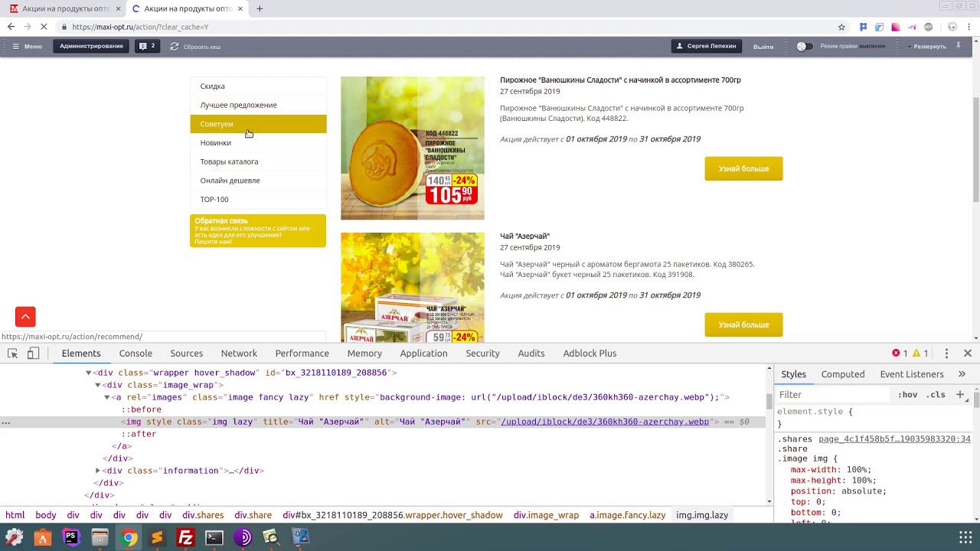This screenshot has height=551, width=980.
Task: Click Узнай больше for Чай Азерчай offer
Action: (743, 324)
